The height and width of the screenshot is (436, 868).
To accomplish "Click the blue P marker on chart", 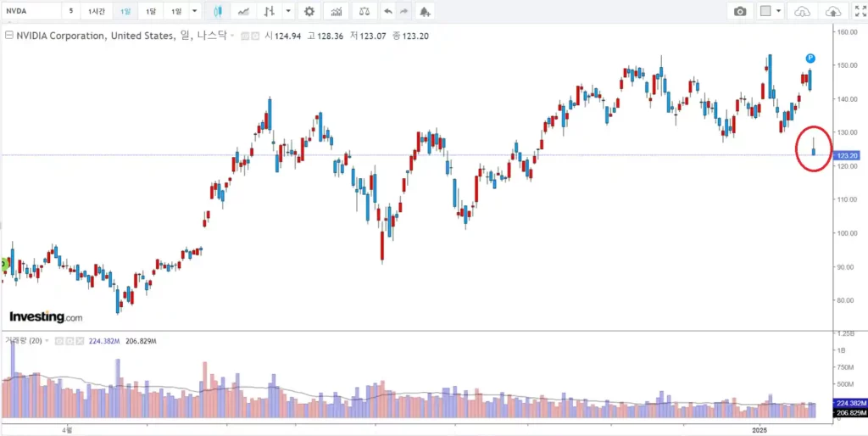I will tap(810, 59).
